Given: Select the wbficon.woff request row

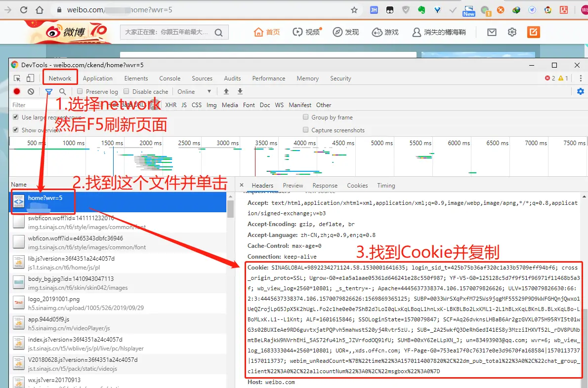Looking at the screenshot, I should point(118,242).
